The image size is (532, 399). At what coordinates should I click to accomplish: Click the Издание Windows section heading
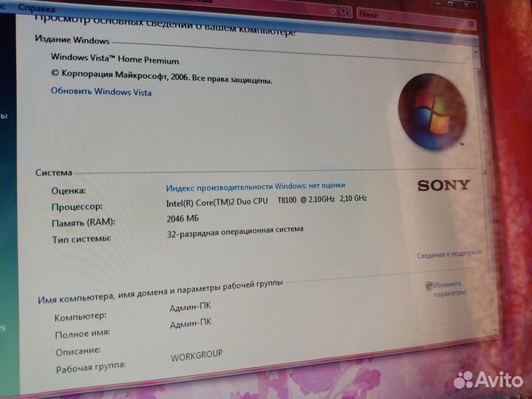[72, 40]
